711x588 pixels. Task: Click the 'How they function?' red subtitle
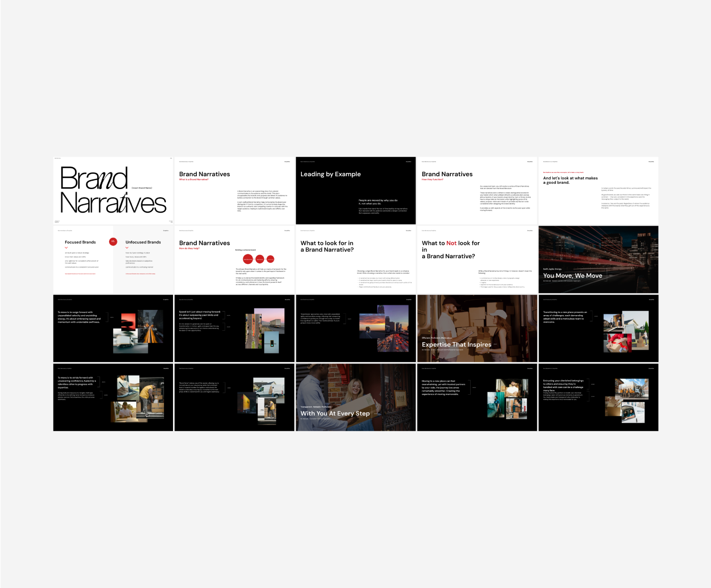click(x=432, y=180)
